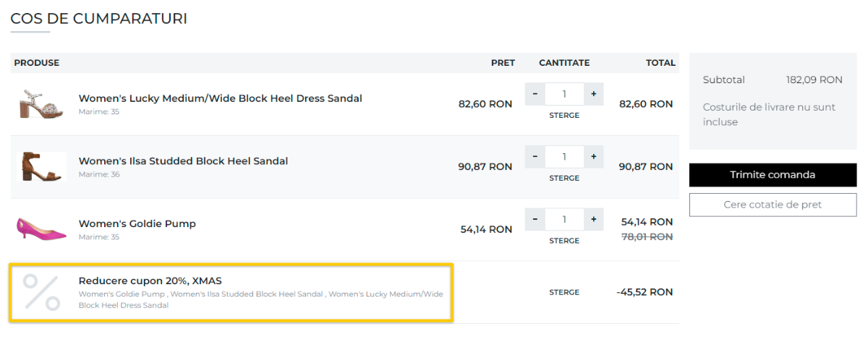Delete the Goldie Pump using STERGE
This screenshot has height=337, width=868.
pos(564,241)
